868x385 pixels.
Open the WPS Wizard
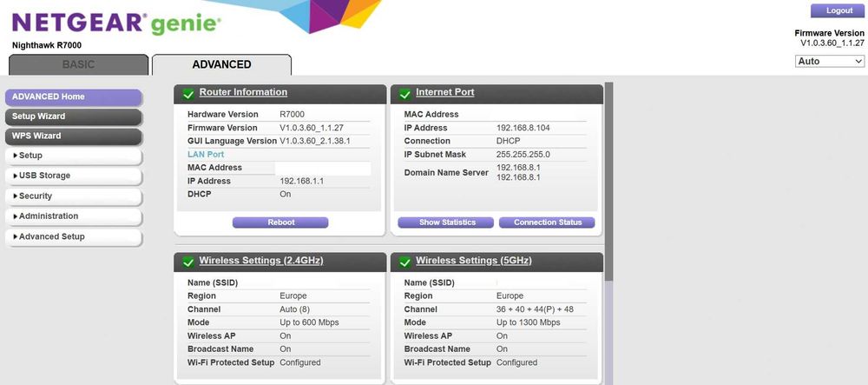[74, 136]
